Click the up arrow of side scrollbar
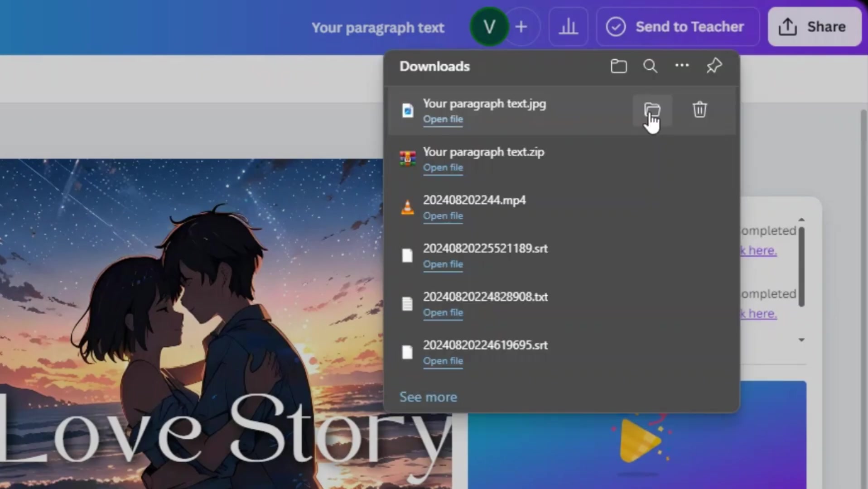The height and width of the screenshot is (489, 868). coord(801,220)
